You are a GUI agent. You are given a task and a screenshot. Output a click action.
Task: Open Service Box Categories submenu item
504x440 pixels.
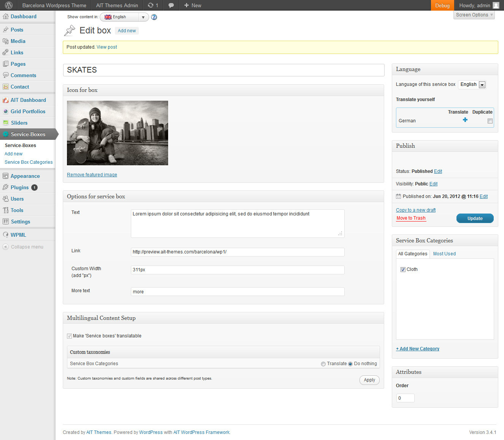point(29,162)
